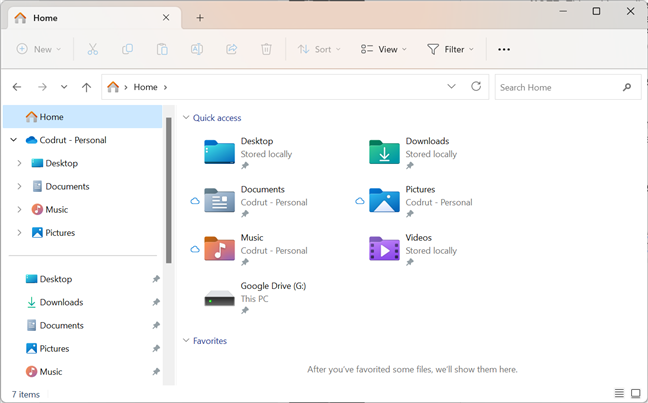Collapse the Quick access section
The image size is (648, 403).
pos(185,118)
